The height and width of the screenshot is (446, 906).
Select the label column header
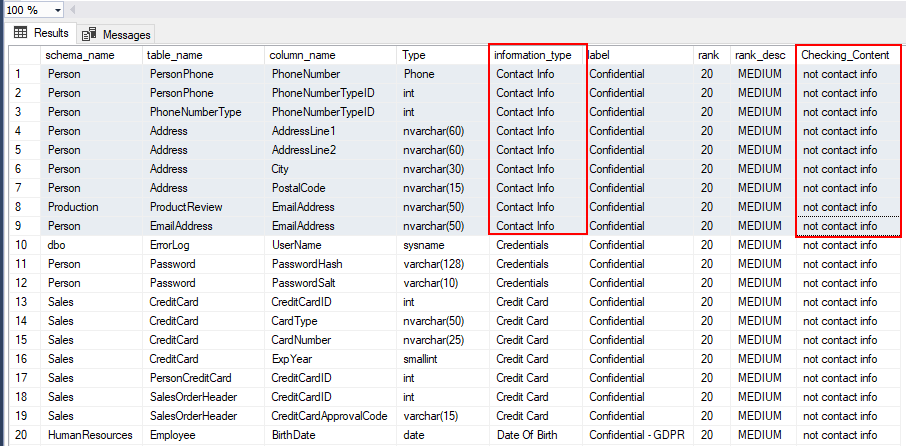[x=638, y=55]
